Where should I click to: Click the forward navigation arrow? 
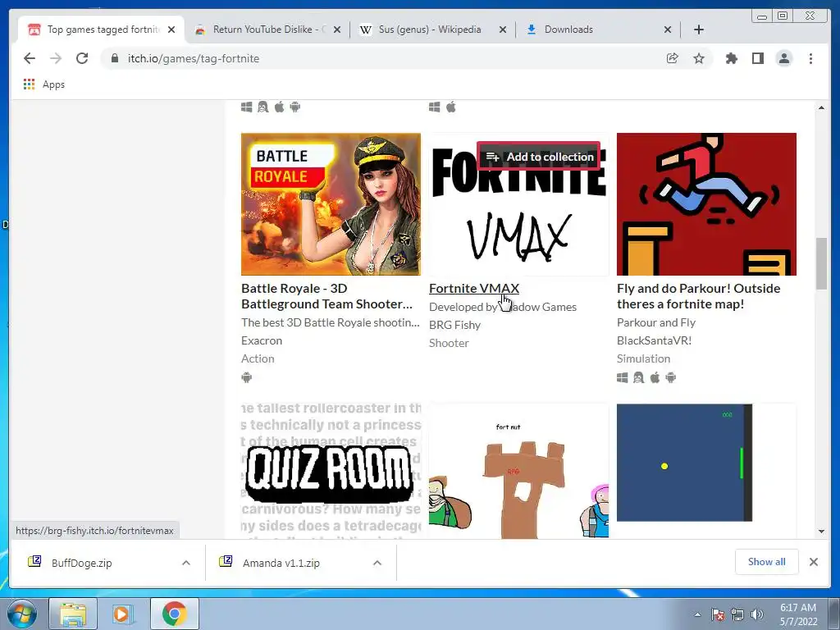(x=56, y=58)
